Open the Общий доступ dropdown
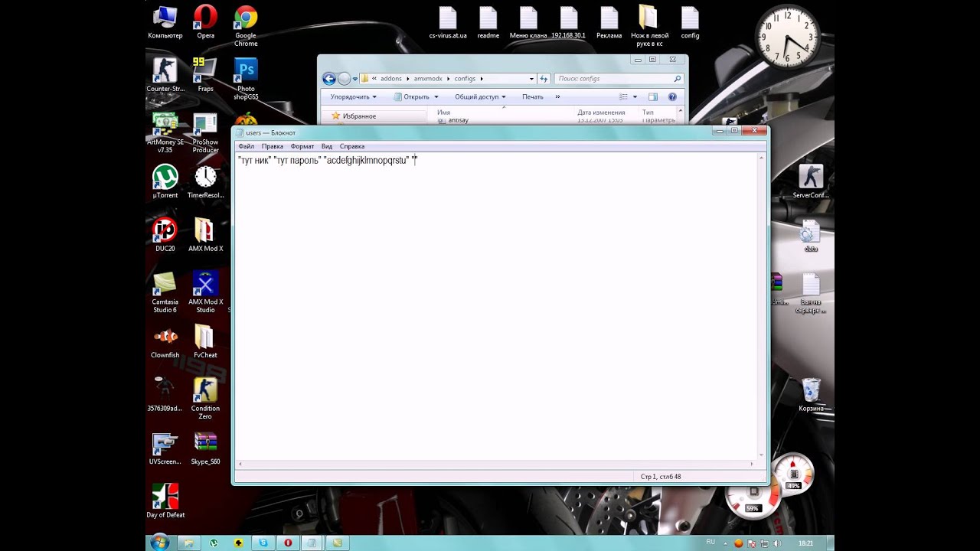 (x=480, y=97)
